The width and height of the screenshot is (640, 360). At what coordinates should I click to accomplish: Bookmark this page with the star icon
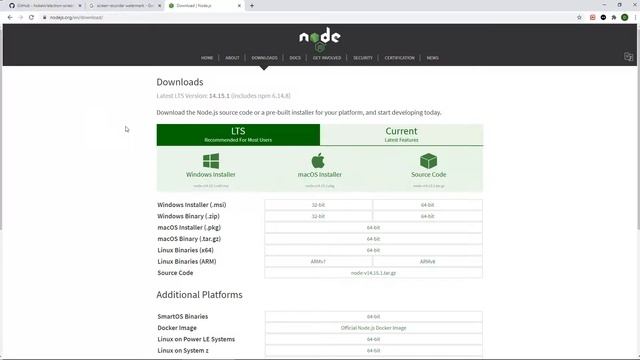(x=579, y=18)
